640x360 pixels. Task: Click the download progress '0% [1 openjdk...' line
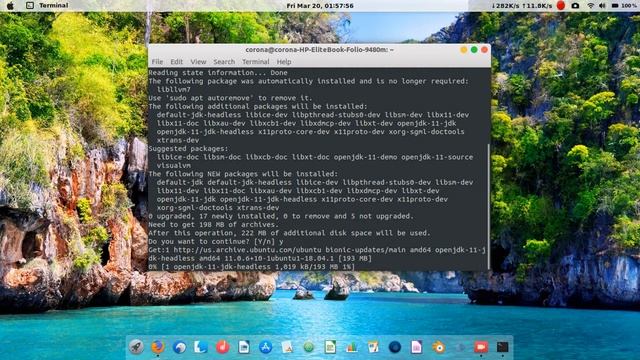click(251, 267)
